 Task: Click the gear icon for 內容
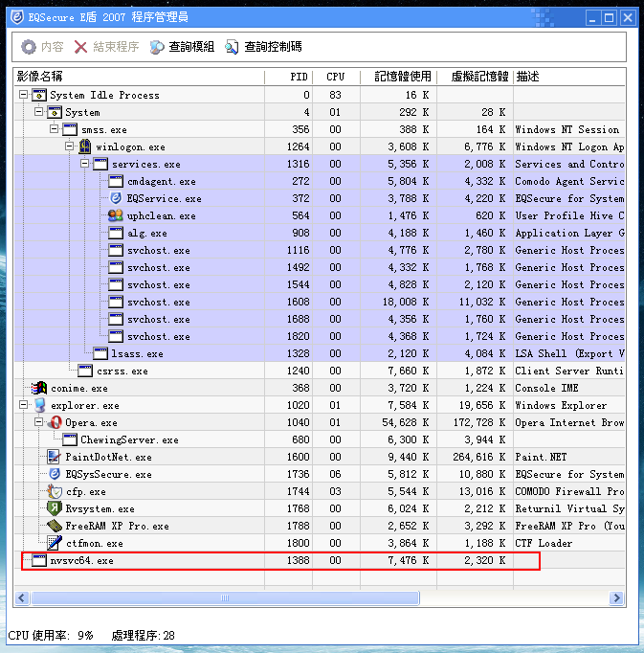pyautogui.click(x=29, y=47)
